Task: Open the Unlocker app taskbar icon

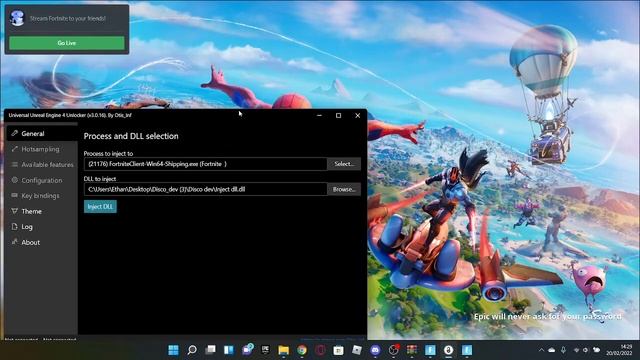Action: 449,350
